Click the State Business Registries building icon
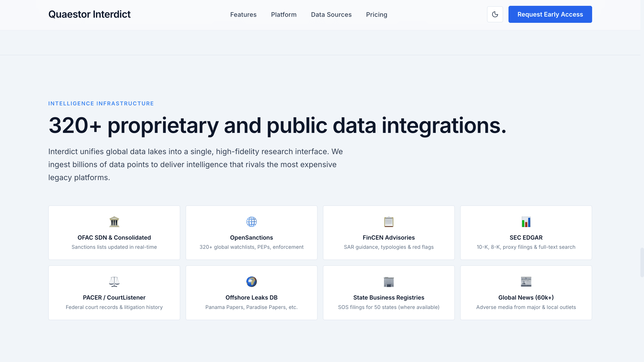Viewport: 644px width, 362px height. 388,282
